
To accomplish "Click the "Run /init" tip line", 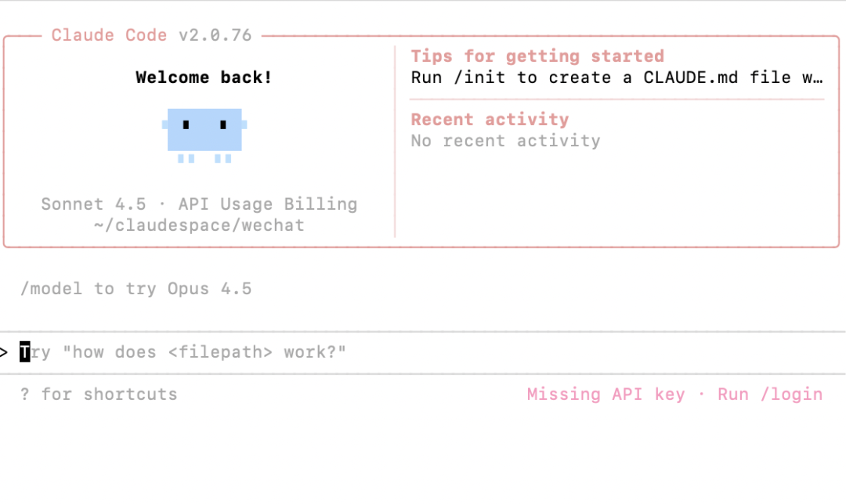I will point(616,77).
